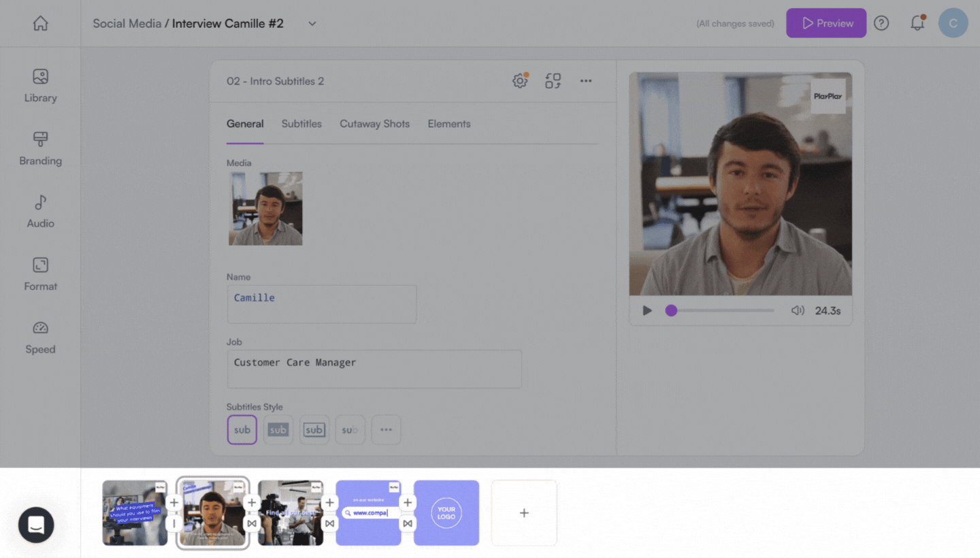This screenshot has height=558, width=980.
Task: Mute the video with the speaker icon
Action: click(x=797, y=310)
